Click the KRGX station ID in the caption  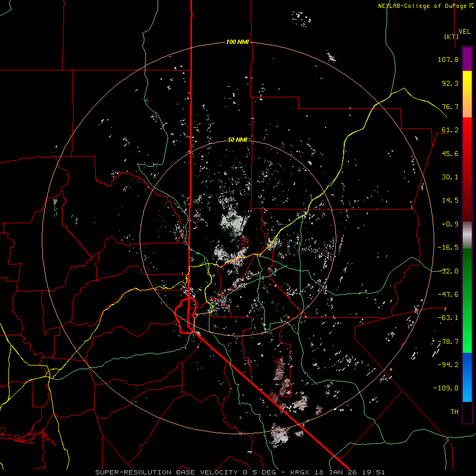300,472
